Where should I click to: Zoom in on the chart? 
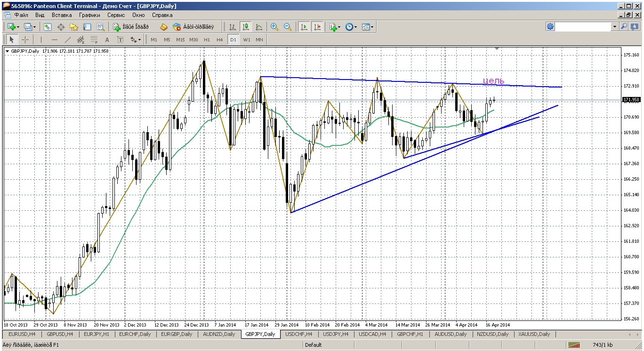274,27
